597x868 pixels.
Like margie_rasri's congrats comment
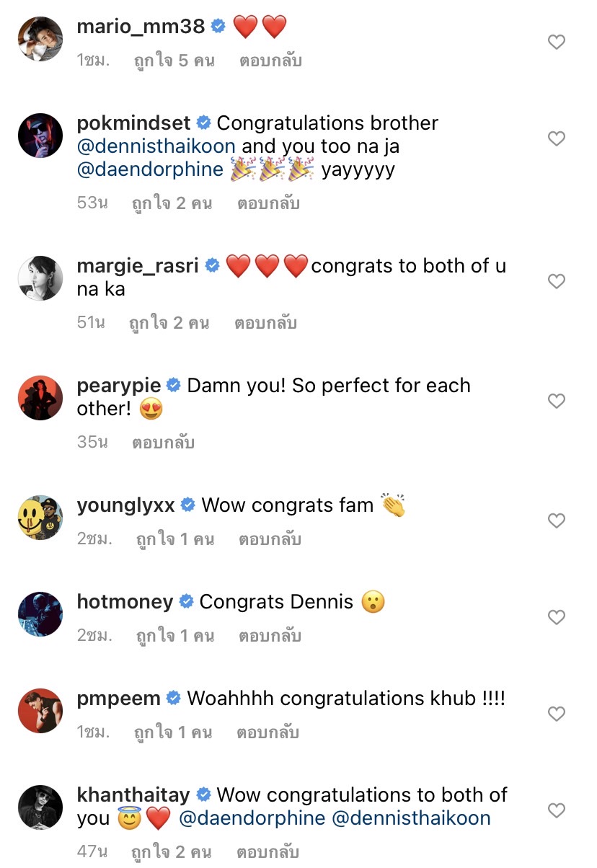click(x=556, y=281)
